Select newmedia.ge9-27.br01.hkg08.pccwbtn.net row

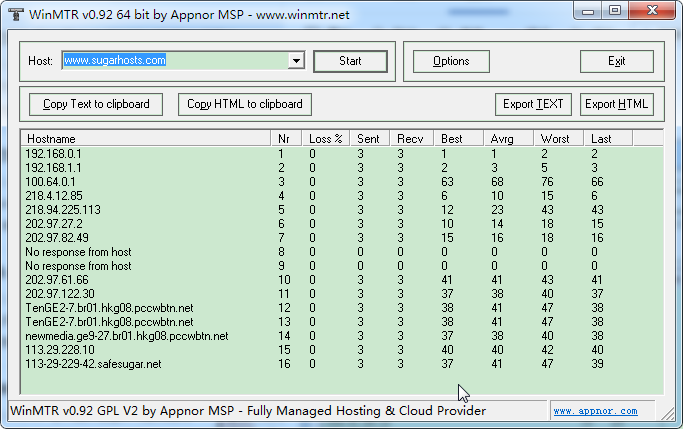click(x=342, y=336)
